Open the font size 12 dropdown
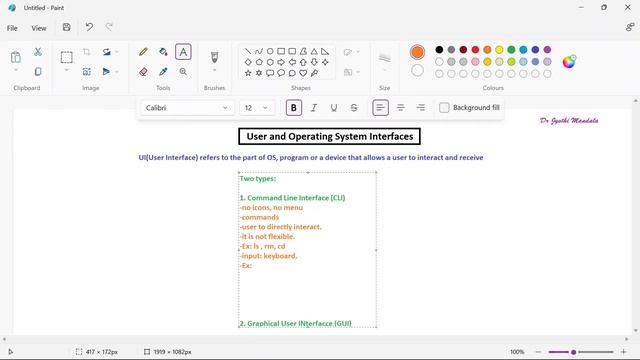640x360 pixels. [256, 108]
